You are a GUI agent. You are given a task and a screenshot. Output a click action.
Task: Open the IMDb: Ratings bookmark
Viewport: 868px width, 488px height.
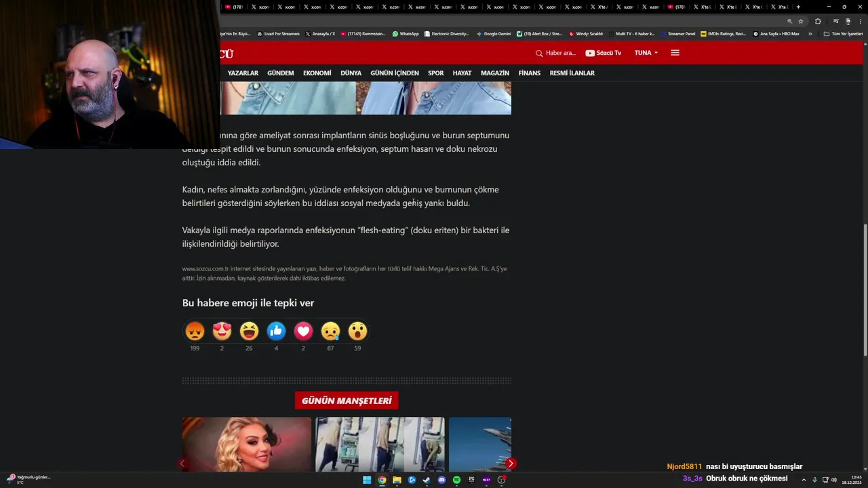coord(723,34)
